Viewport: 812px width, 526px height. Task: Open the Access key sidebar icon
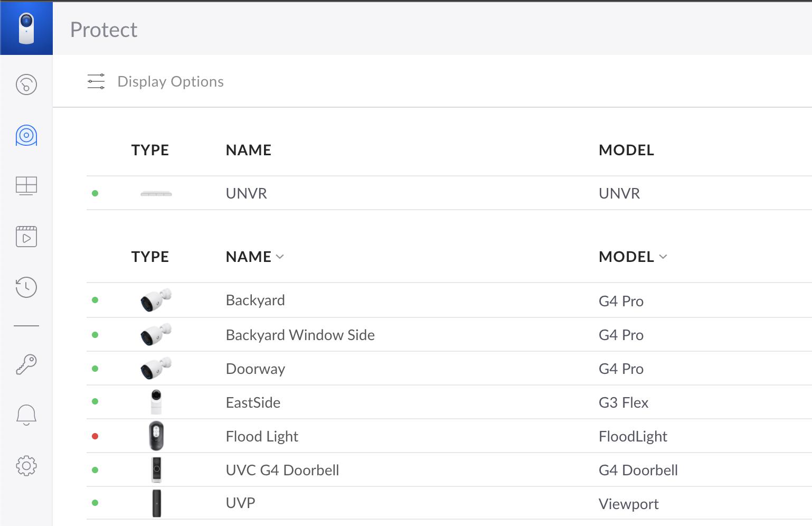tap(26, 364)
